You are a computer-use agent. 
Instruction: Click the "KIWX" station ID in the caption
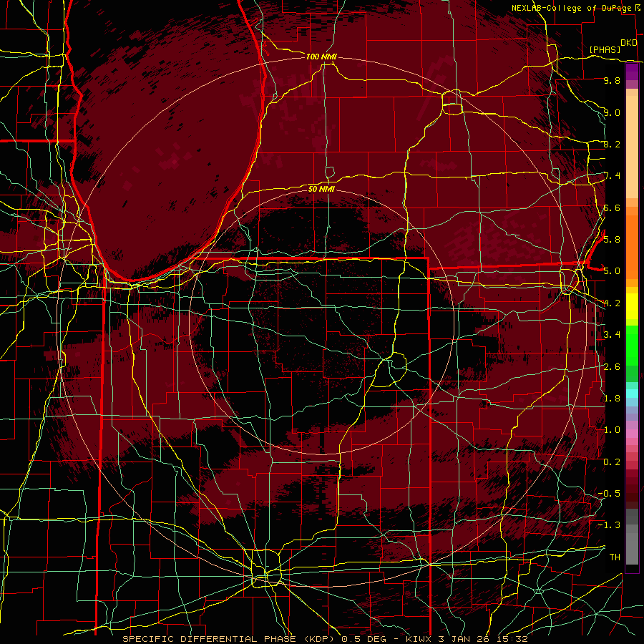[x=420, y=639]
